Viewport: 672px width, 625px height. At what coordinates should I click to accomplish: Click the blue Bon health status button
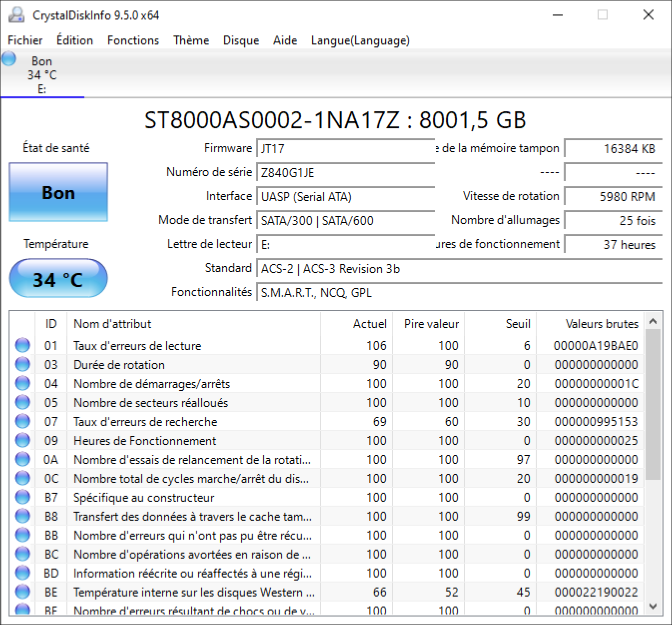[58, 193]
